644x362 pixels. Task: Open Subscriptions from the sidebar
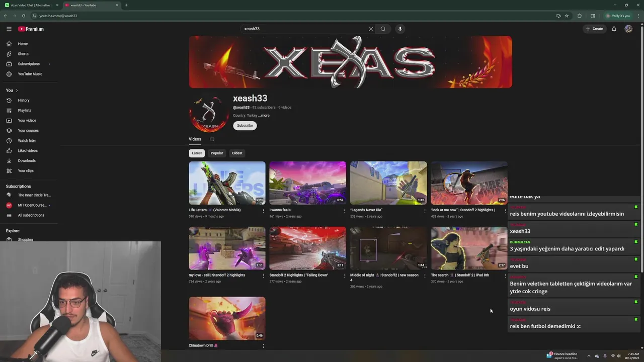[29, 64]
